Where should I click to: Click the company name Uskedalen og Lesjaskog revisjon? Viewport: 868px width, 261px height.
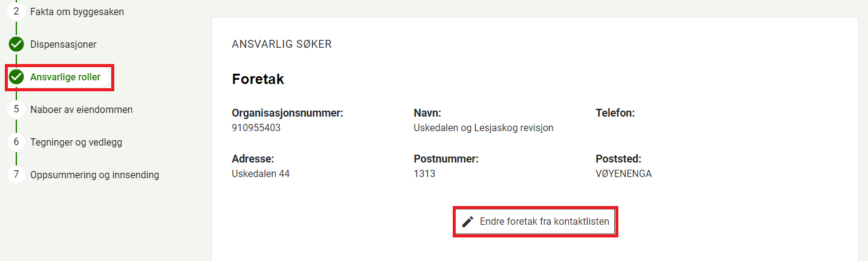(484, 128)
